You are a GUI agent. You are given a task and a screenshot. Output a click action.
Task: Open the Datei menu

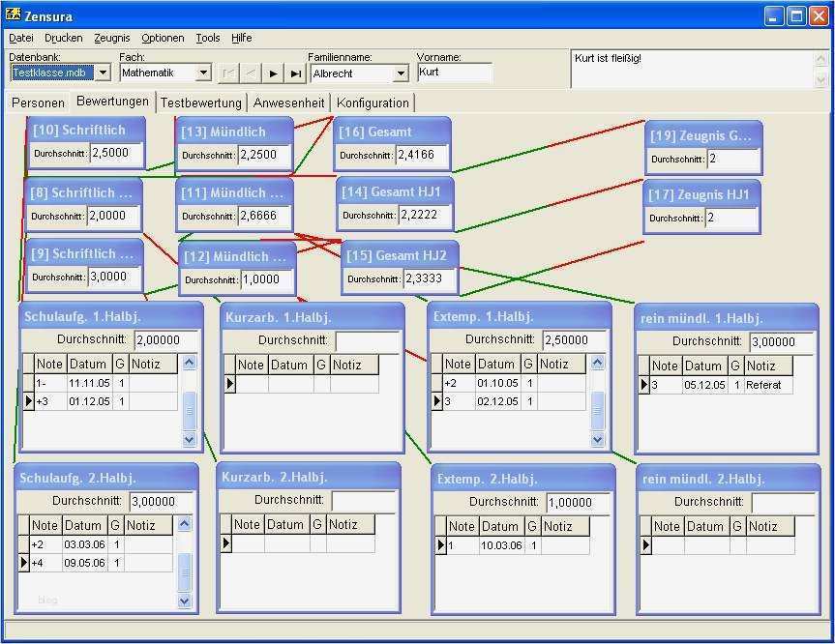(x=21, y=38)
